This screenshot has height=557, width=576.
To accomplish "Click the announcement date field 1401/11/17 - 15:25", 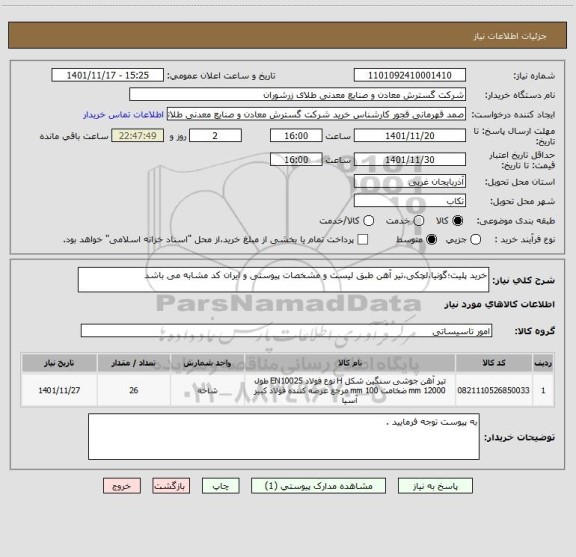I will point(107,75).
